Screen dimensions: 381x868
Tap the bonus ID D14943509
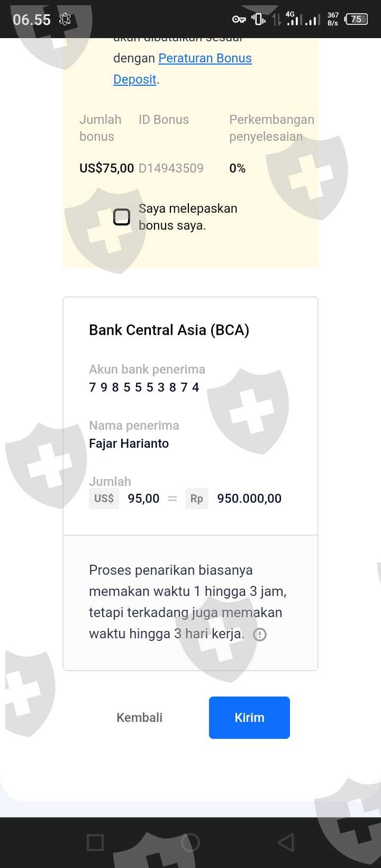click(x=171, y=168)
